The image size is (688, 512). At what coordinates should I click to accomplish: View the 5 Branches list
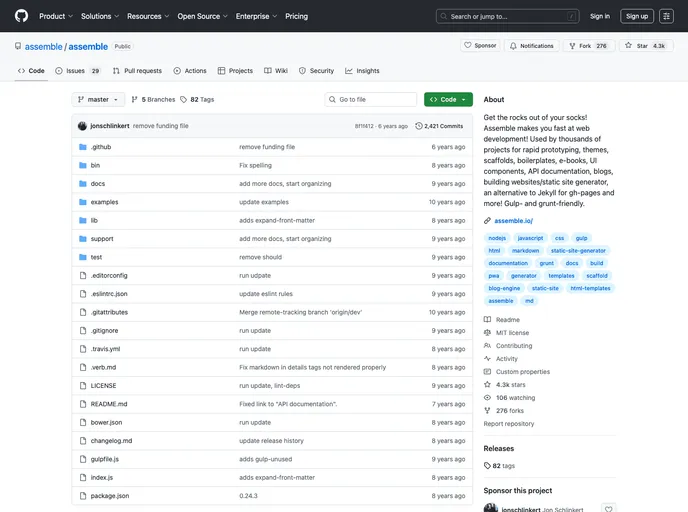[x=153, y=100]
